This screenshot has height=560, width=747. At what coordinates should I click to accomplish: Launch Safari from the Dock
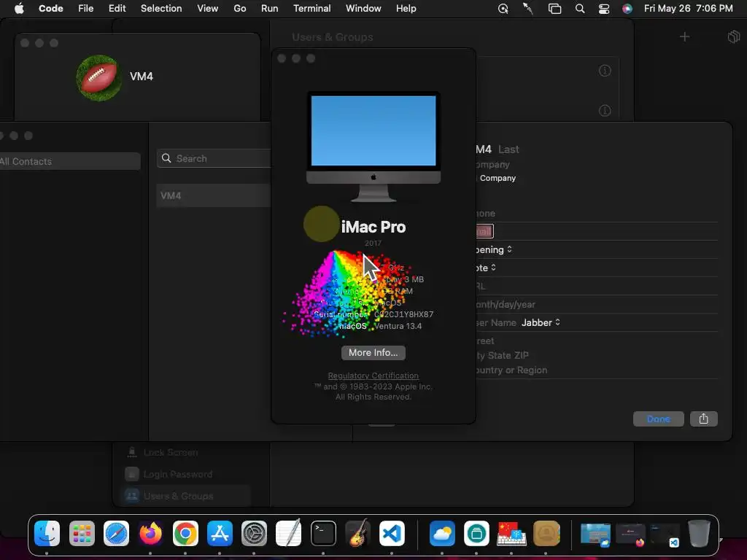coord(116,533)
